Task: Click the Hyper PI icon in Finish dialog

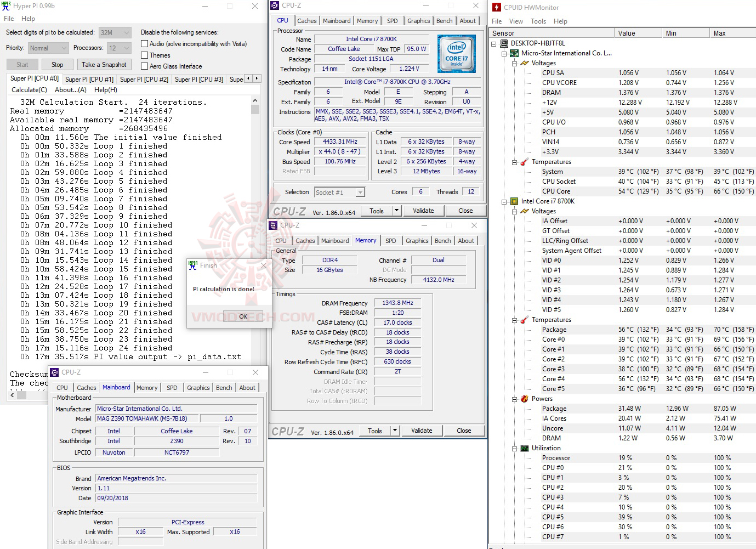Action: click(x=193, y=265)
